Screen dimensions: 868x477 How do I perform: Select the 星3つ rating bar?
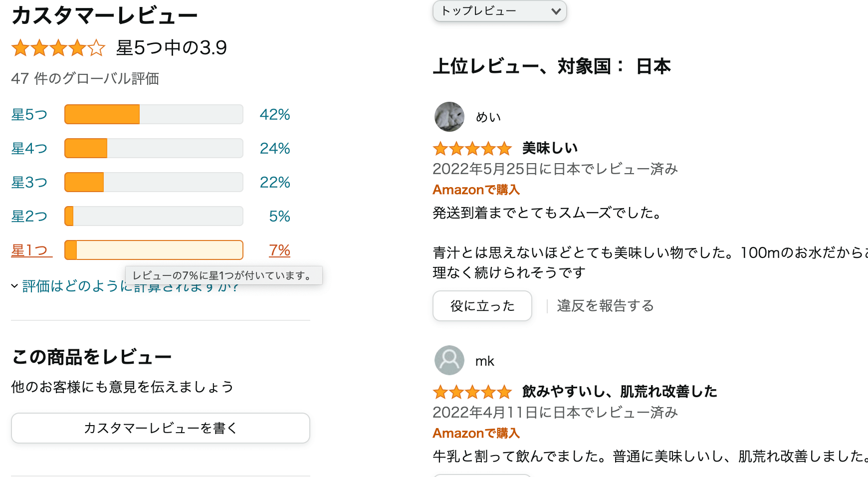[x=154, y=182]
